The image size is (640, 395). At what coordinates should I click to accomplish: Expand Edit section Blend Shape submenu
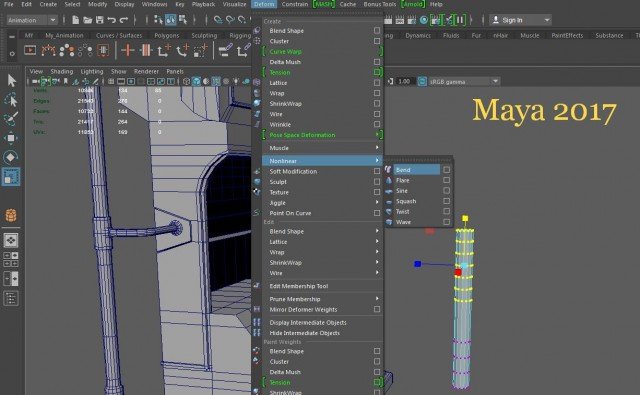(322, 231)
